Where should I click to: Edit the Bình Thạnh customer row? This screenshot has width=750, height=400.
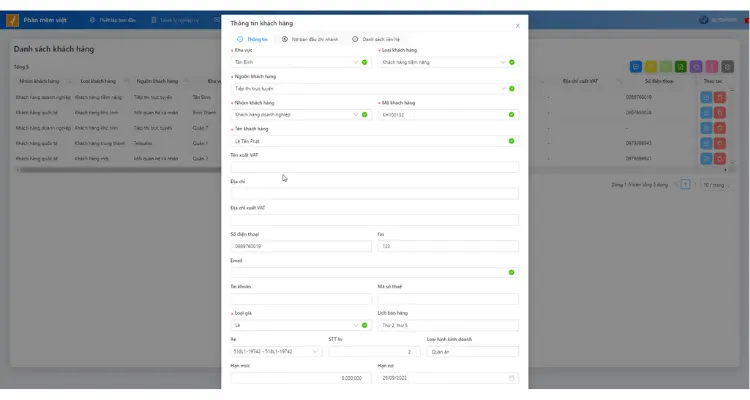click(x=706, y=113)
